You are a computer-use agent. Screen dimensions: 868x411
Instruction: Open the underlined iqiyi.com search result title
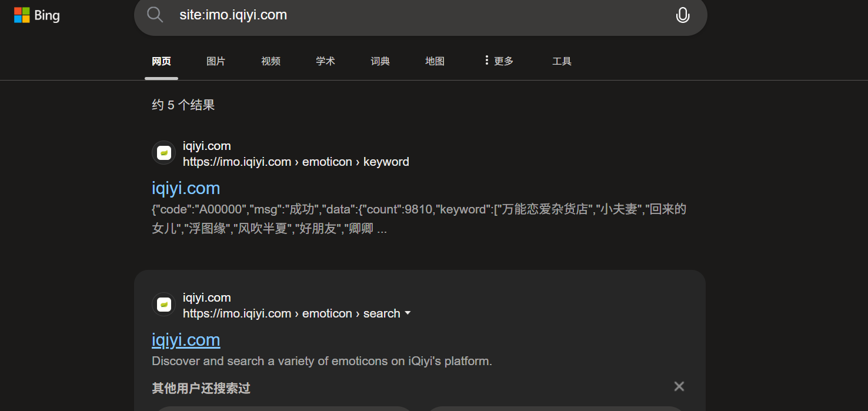point(186,340)
